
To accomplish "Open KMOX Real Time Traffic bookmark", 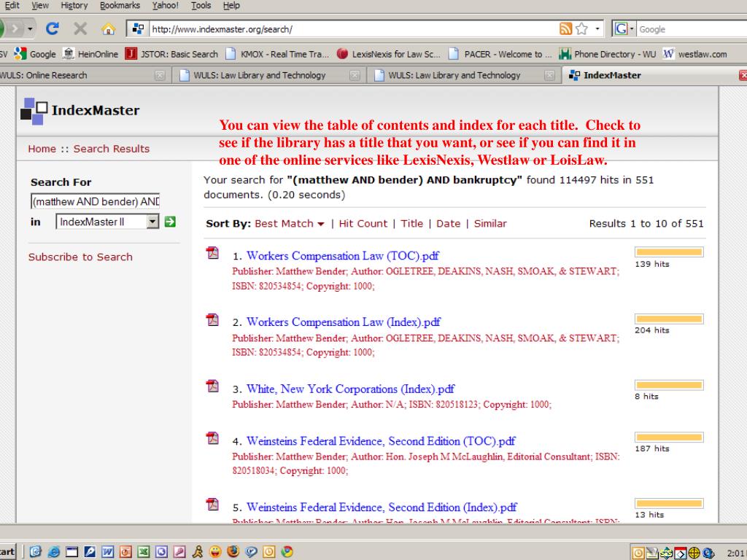I will coord(277,54).
